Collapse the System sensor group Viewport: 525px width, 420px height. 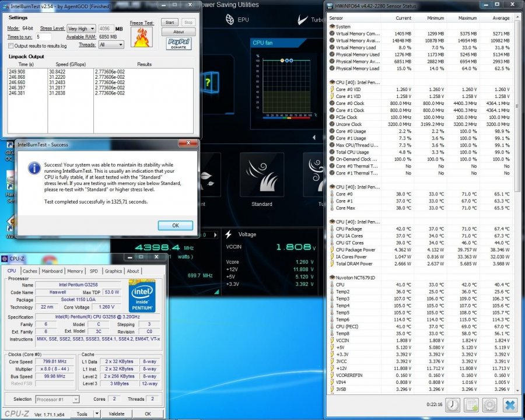click(x=332, y=26)
